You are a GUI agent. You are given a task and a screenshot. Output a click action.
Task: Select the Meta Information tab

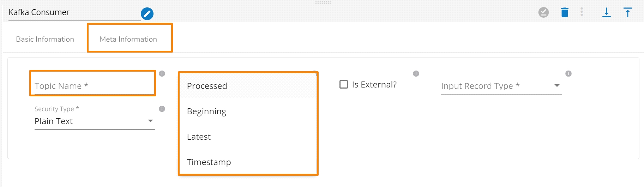(128, 39)
